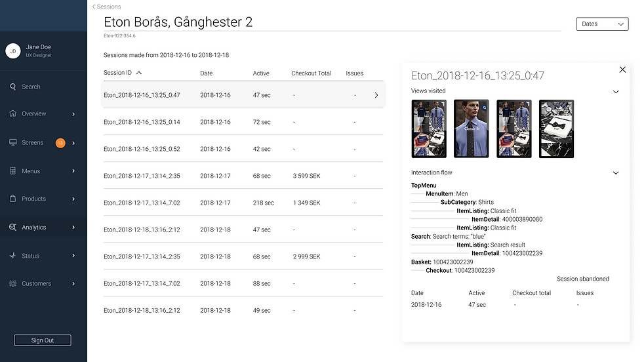Screen dimensions: 644x362
Task: Select the session row with 1 349 SEK
Action: click(x=243, y=203)
